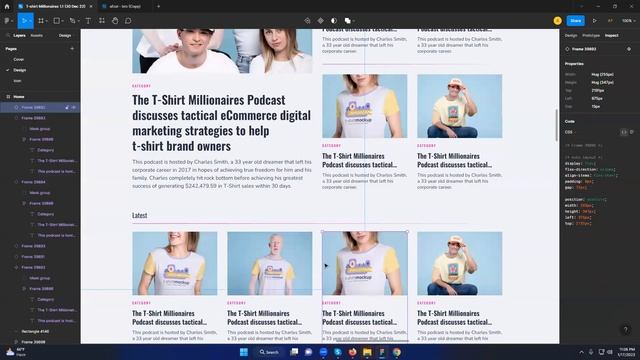640x360 pixels.
Task: Select the Frame tool
Action: [x=41, y=20]
